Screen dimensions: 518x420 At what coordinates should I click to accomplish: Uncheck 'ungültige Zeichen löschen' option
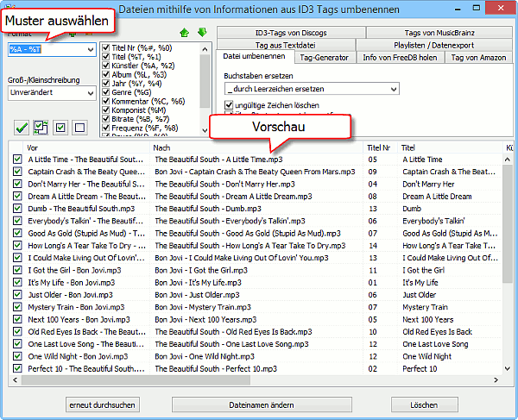(x=228, y=104)
